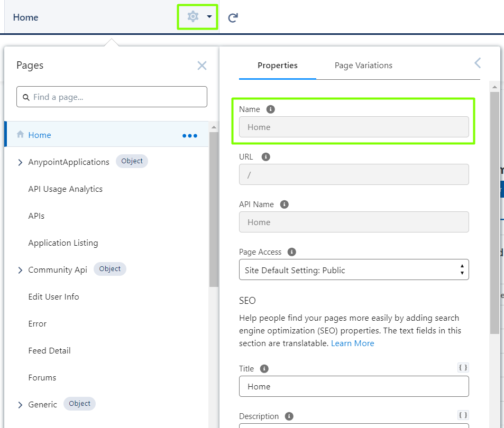504x428 pixels.
Task: Click the refresh icon in the top bar
Action: tap(233, 17)
